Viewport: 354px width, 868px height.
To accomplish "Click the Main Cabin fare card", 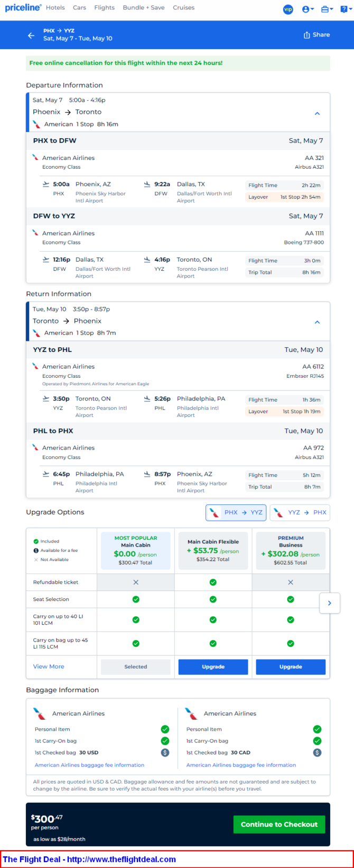I will [x=136, y=551].
